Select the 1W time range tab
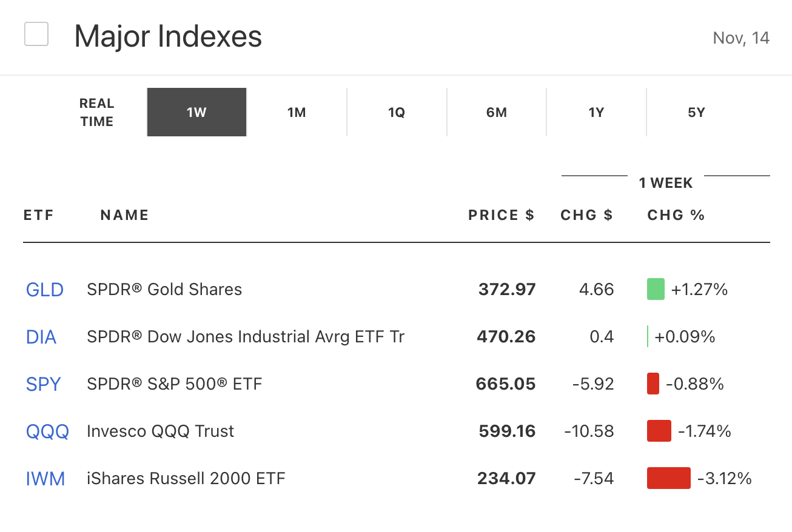 click(x=196, y=113)
